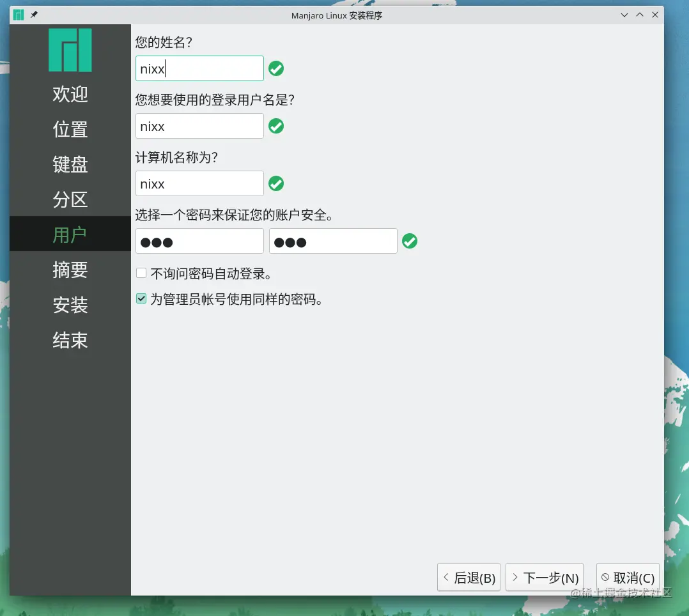
Task: Click the 取消(C) cancel button
Action: coord(628,577)
